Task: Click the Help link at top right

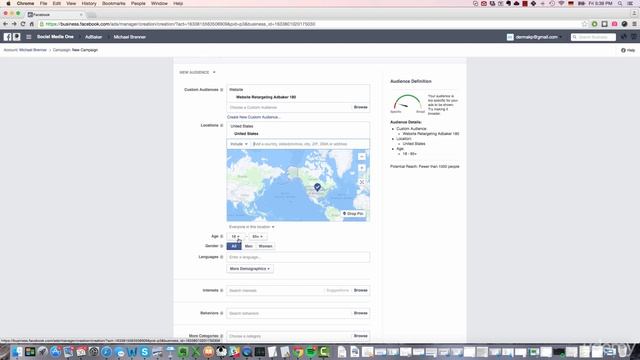Action: [628, 50]
